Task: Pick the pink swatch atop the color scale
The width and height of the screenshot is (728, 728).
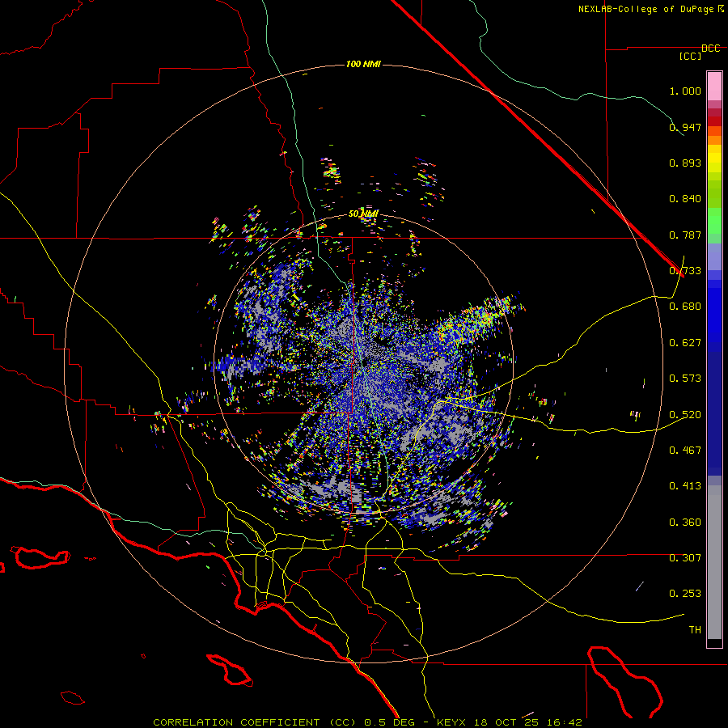Action: click(x=714, y=86)
